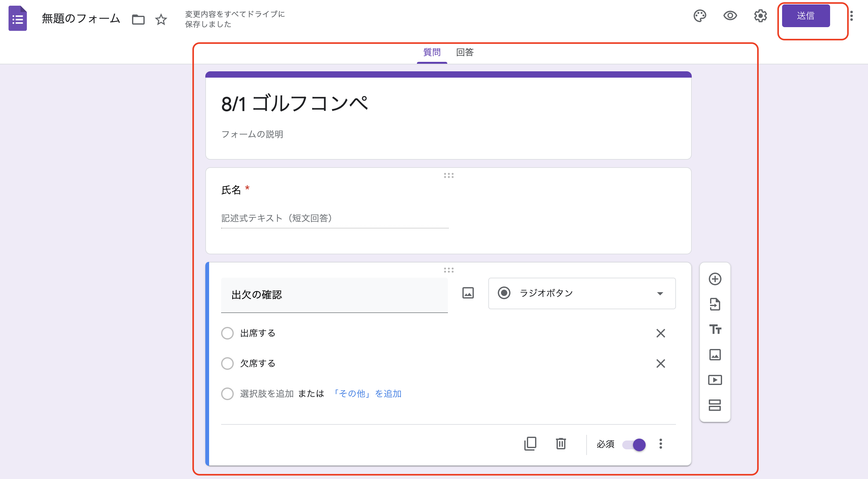This screenshot has height=479, width=868.
Task: Duplicate the 出欠の確認 question
Action: point(530,444)
